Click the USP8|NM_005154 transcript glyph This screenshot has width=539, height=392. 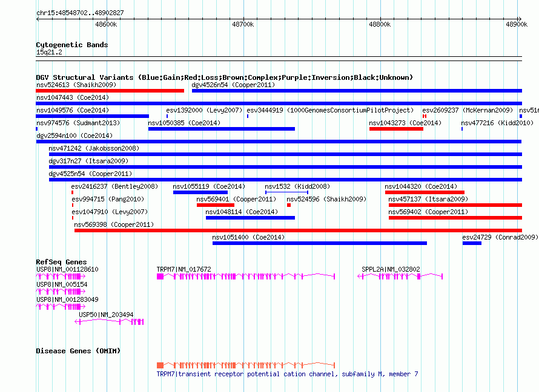point(61,292)
